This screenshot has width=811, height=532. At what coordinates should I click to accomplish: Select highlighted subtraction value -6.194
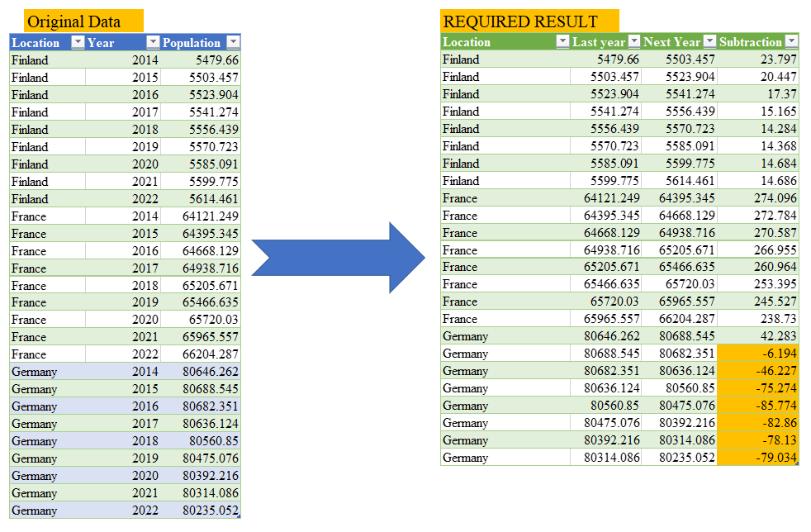coord(757,354)
